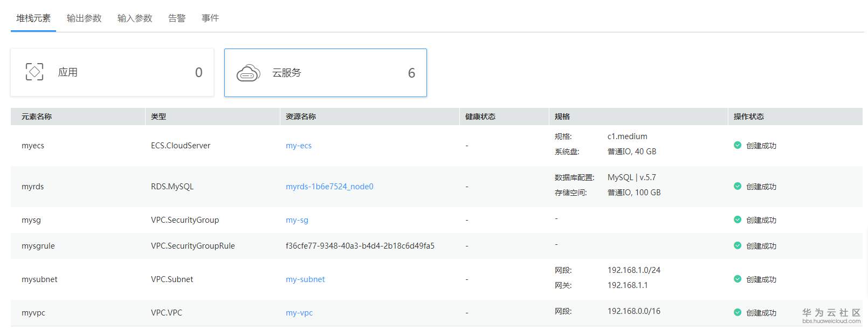Open the 输入参数 tab

pos(135,18)
